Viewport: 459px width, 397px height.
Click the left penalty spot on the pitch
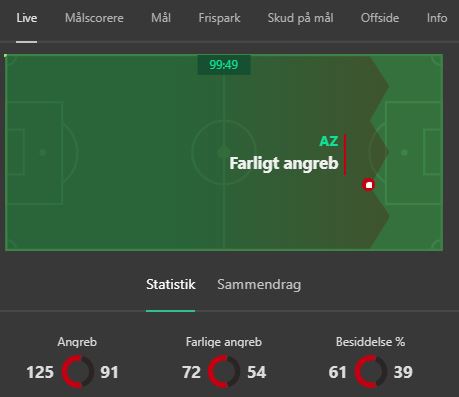43,153
